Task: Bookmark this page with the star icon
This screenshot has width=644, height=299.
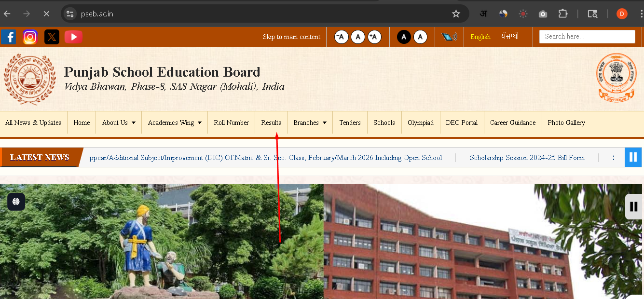Action: click(x=456, y=14)
